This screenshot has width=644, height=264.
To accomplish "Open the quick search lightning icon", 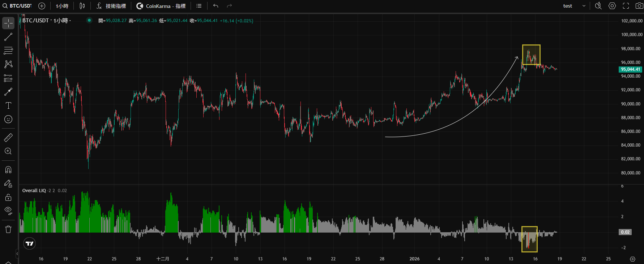I will [598, 6].
